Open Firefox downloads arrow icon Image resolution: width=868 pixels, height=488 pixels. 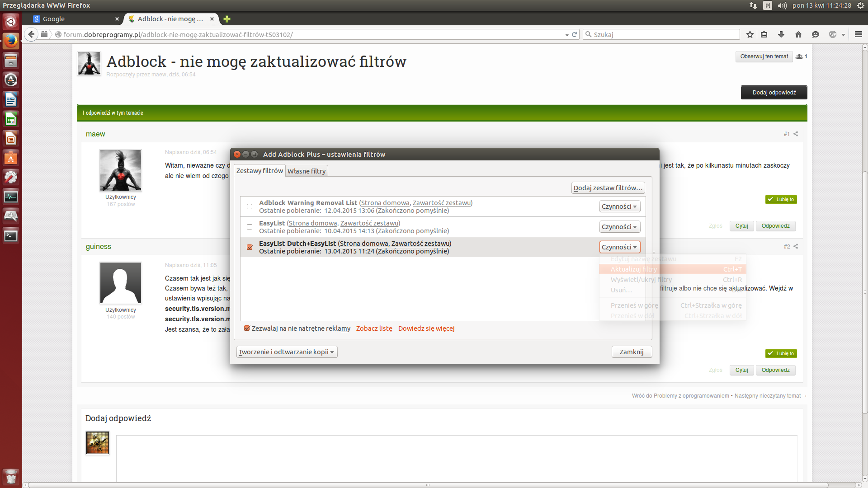coord(781,34)
